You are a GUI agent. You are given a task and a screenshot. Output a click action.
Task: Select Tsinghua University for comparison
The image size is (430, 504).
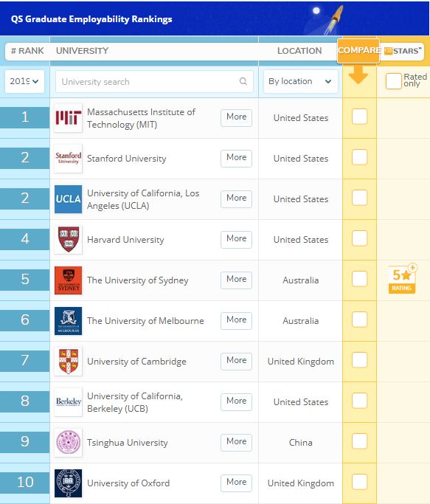[359, 441]
